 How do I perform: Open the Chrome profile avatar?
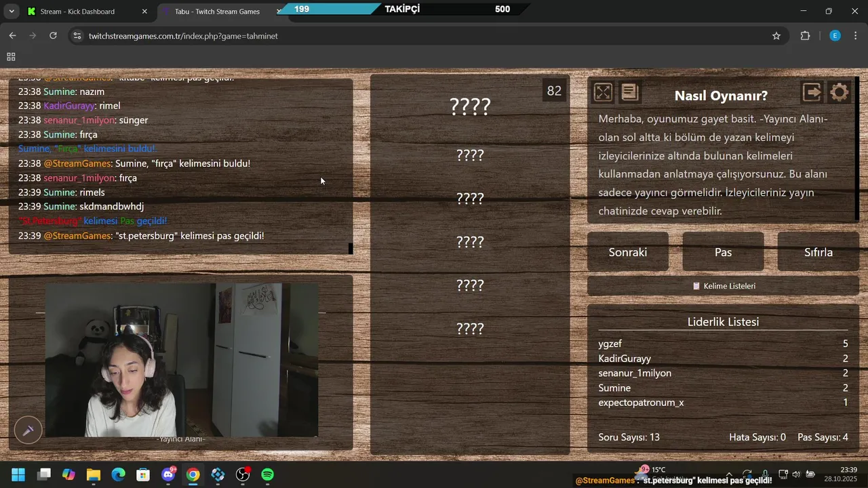point(835,36)
